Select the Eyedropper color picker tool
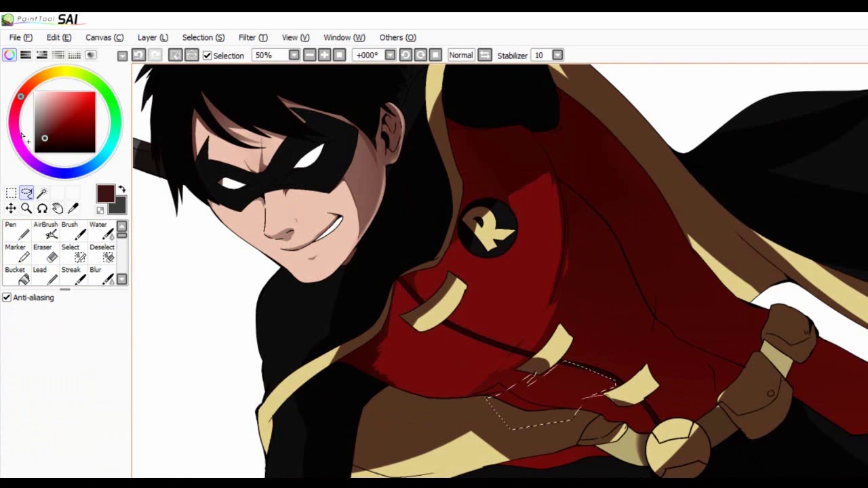This screenshot has height=488, width=868. coord(73,209)
